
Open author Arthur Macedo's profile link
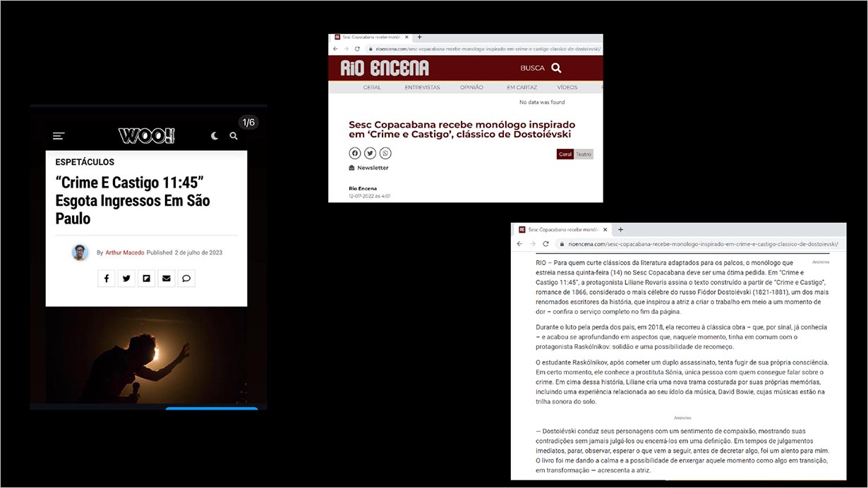(x=125, y=252)
